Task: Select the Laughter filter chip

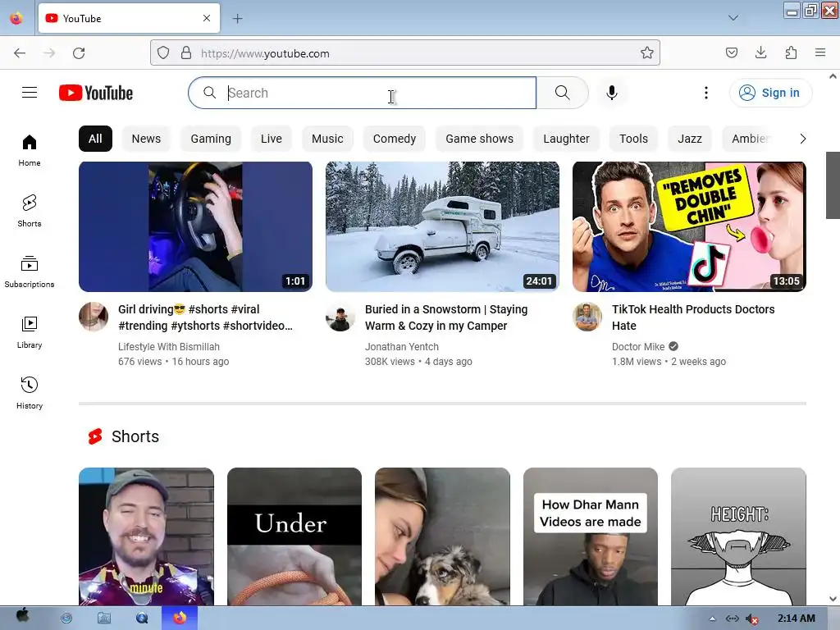Action: [x=566, y=139]
